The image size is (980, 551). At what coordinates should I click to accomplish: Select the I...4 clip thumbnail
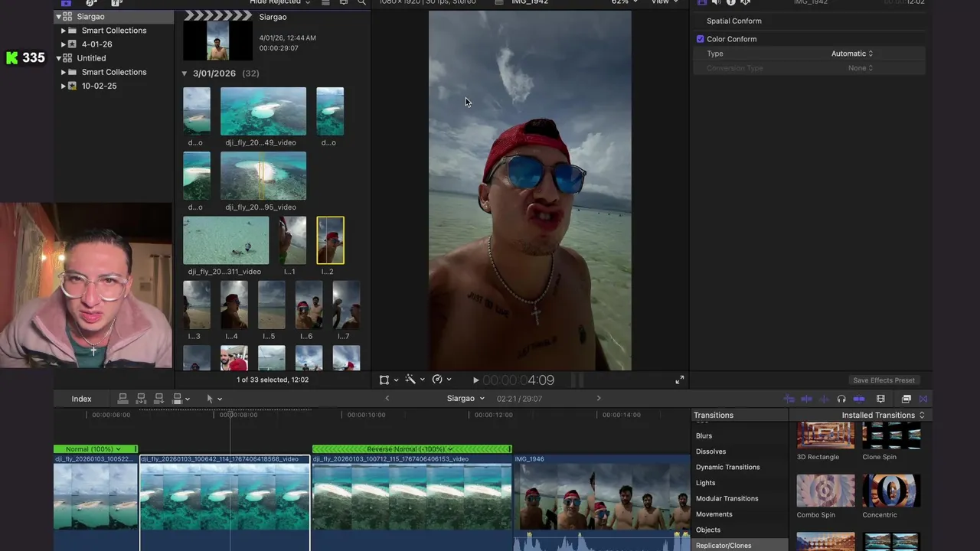[x=234, y=305]
